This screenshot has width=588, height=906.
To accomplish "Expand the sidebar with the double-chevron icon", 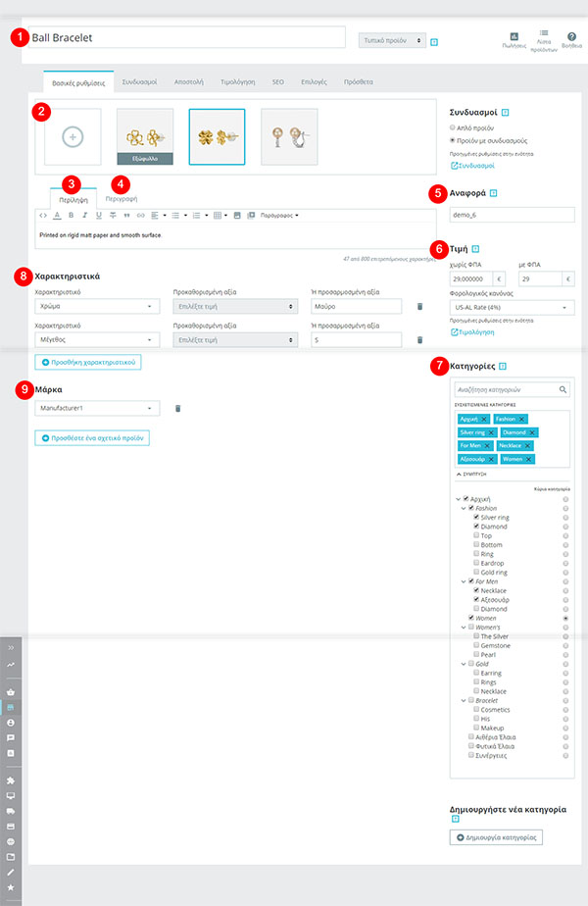I will point(11,648).
